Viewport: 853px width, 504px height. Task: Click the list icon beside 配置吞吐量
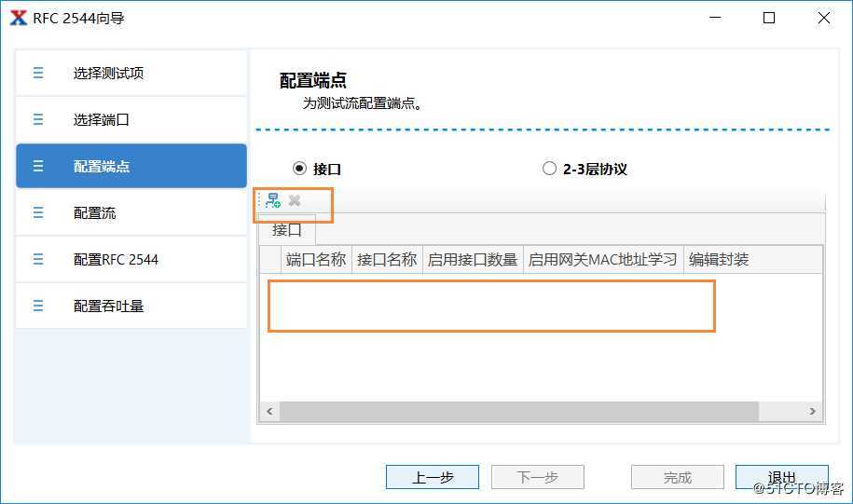38,306
